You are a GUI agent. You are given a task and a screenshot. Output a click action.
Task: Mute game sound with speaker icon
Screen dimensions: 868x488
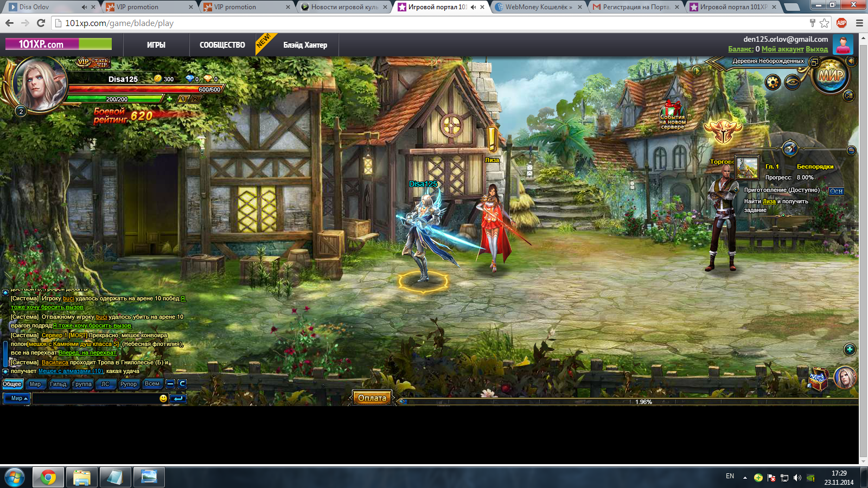(851, 61)
